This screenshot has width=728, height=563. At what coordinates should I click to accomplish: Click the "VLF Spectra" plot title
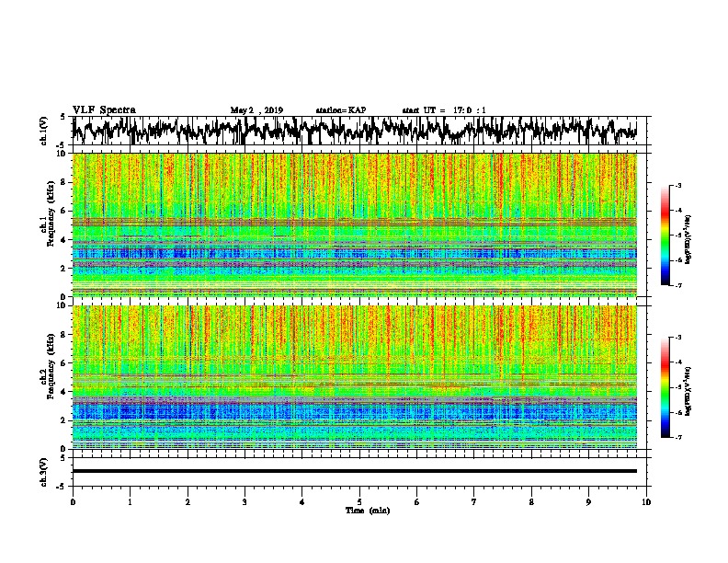[x=104, y=110]
